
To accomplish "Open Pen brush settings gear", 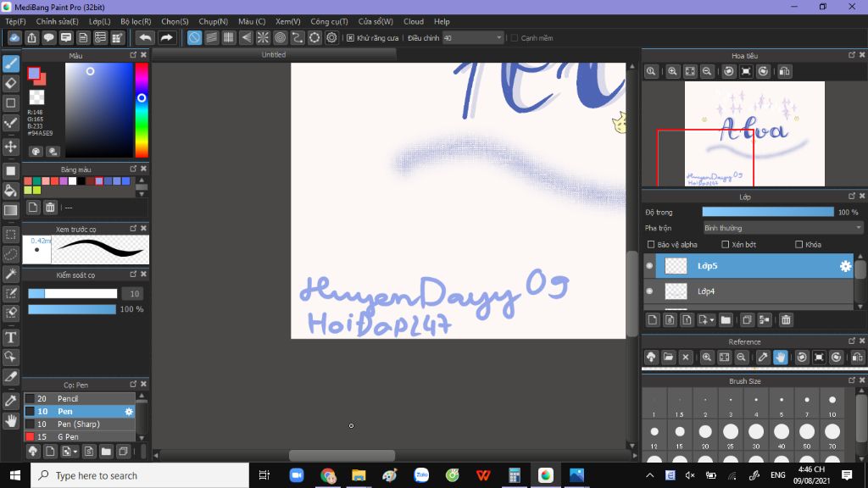I will [129, 412].
